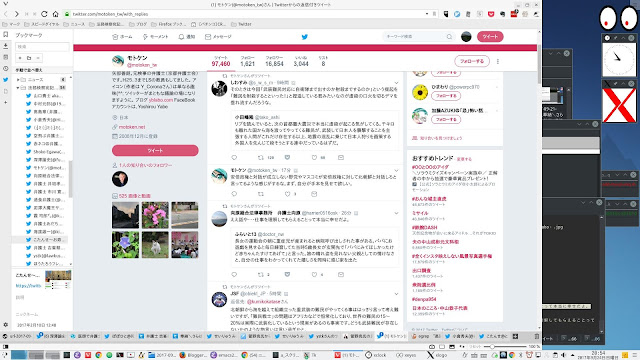Collapse the 法務検察 bookmark folder

pyautogui.click(x=18, y=88)
